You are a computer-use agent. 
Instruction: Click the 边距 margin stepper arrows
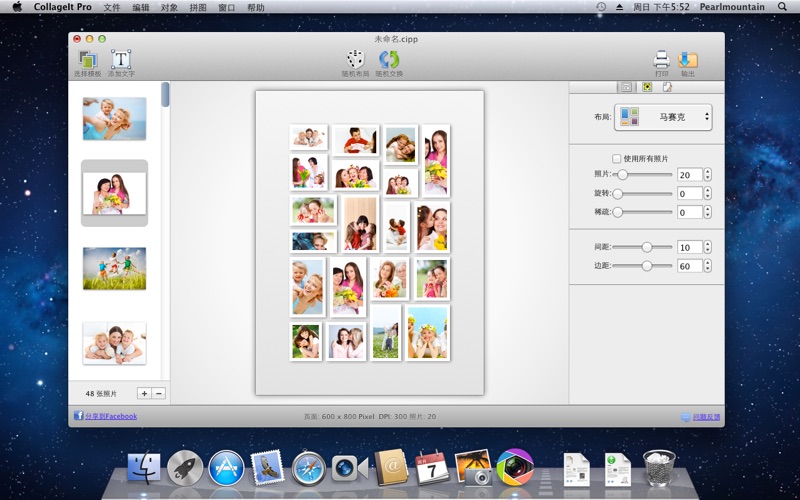pos(708,266)
